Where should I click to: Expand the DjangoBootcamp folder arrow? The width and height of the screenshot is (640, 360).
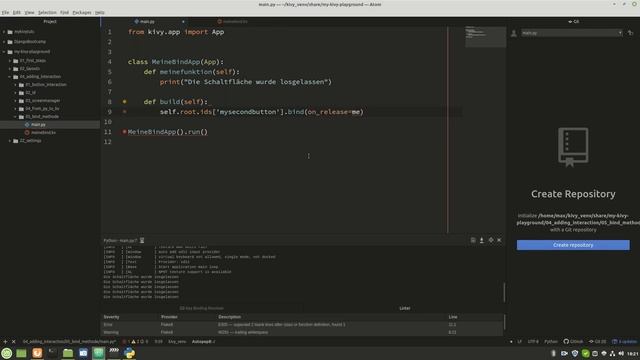4,42
